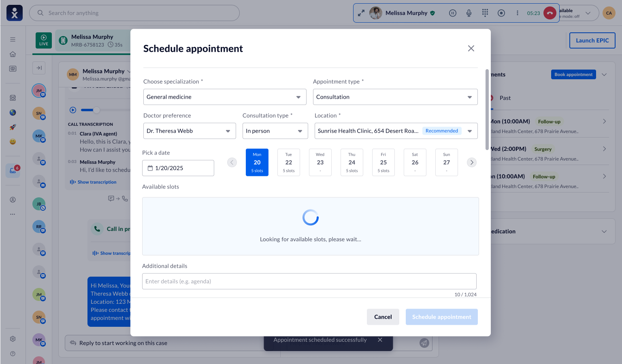Open Doctor preference dropdown
The height and width of the screenshot is (364, 622).
(190, 131)
